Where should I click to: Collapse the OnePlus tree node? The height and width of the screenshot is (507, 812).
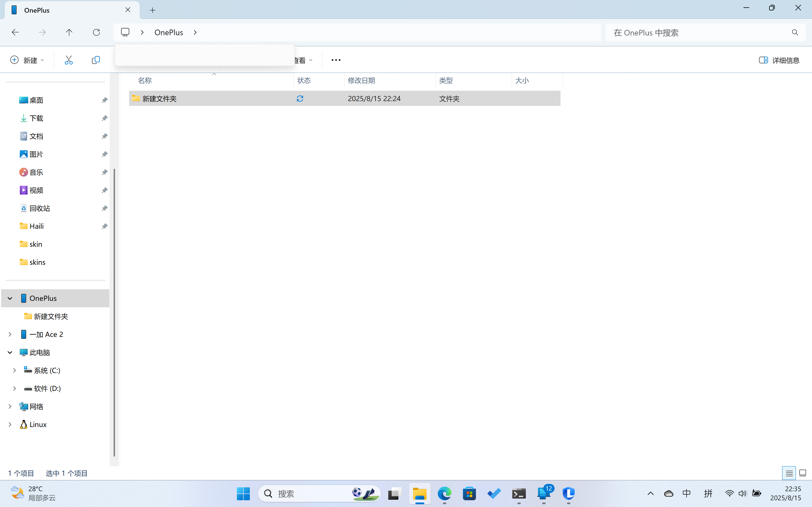point(10,298)
